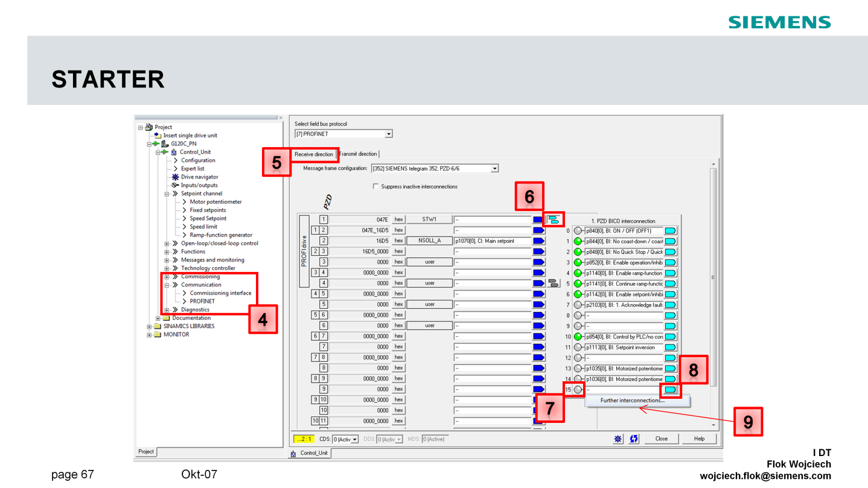868x488 pixels.
Task: Click cyan connector for p1141 Continue ramp-function
Action: (x=670, y=284)
